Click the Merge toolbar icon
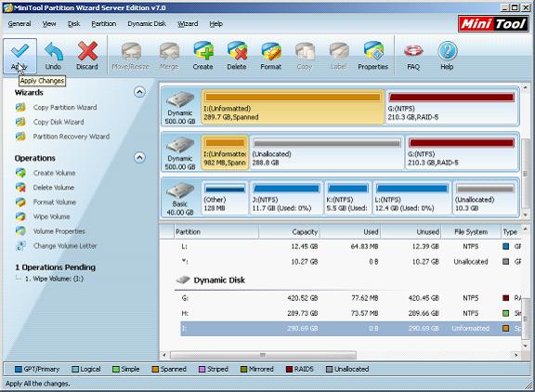The height and width of the screenshot is (392, 535). (169, 51)
